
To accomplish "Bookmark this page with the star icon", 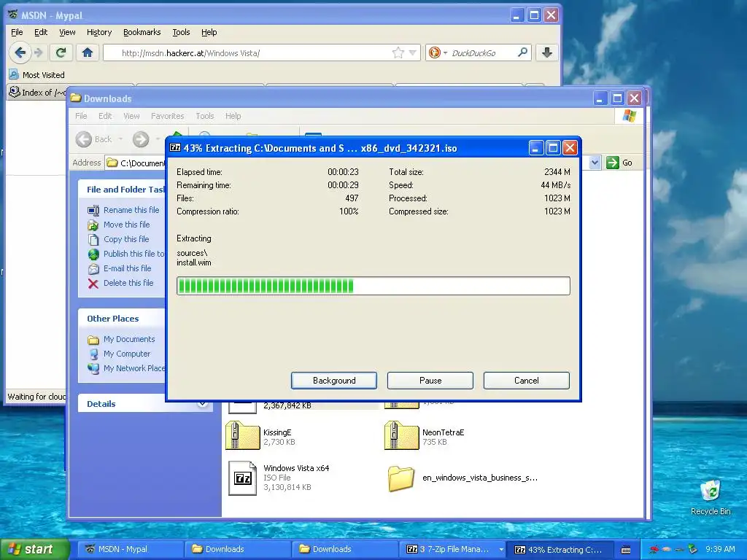I will pos(398,52).
